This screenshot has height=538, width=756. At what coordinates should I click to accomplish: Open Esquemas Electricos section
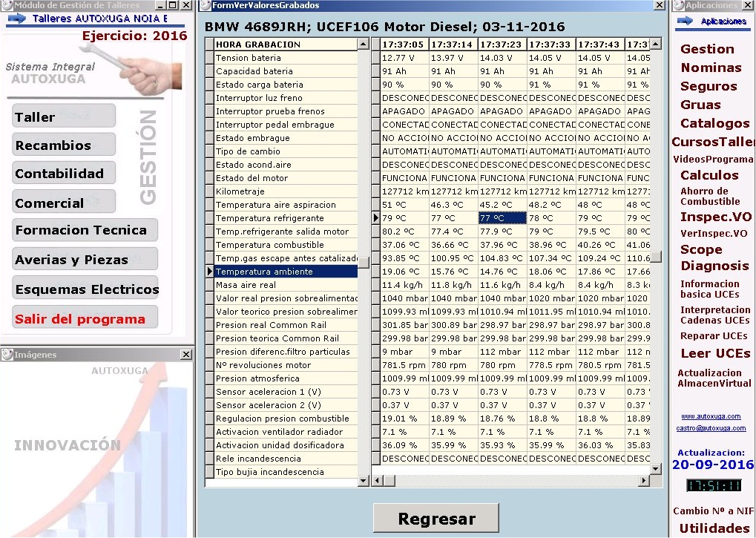click(85, 289)
